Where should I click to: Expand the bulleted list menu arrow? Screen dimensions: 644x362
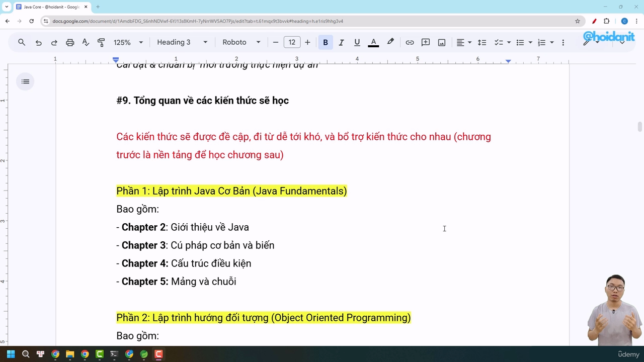point(530,42)
